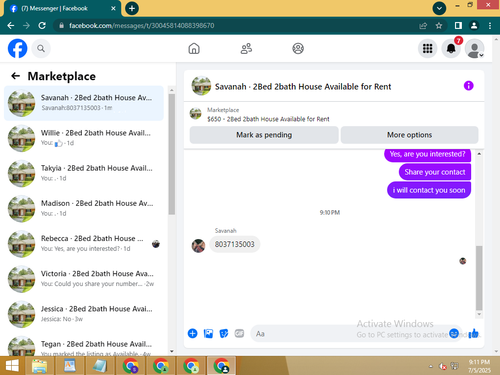Image resolution: width=500 pixels, height=375 pixels.
Task: Send a thumbs up like
Action: [x=473, y=333]
